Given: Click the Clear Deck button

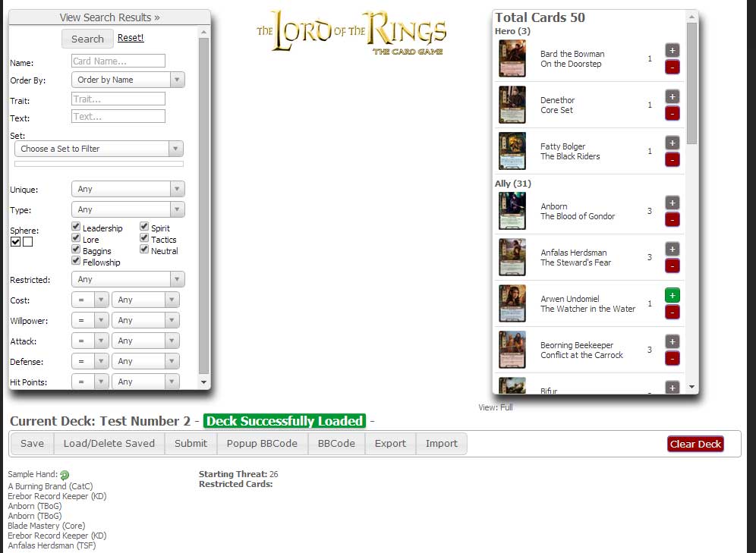Looking at the screenshot, I should (696, 444).
